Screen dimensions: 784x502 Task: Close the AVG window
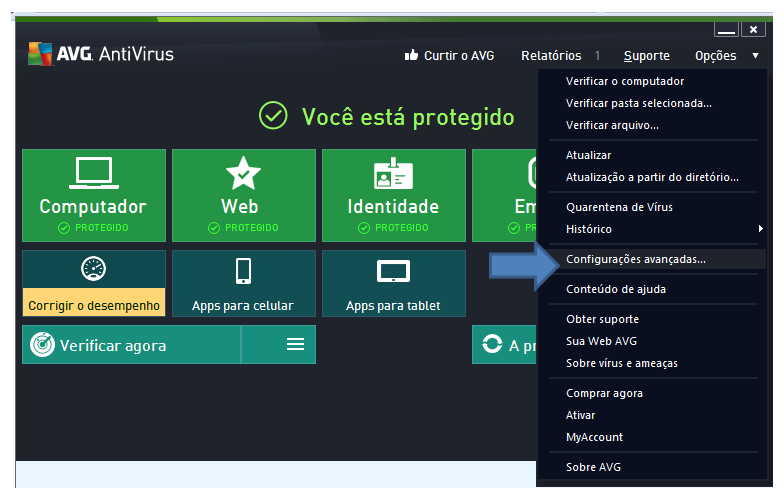tap(754, 30)
